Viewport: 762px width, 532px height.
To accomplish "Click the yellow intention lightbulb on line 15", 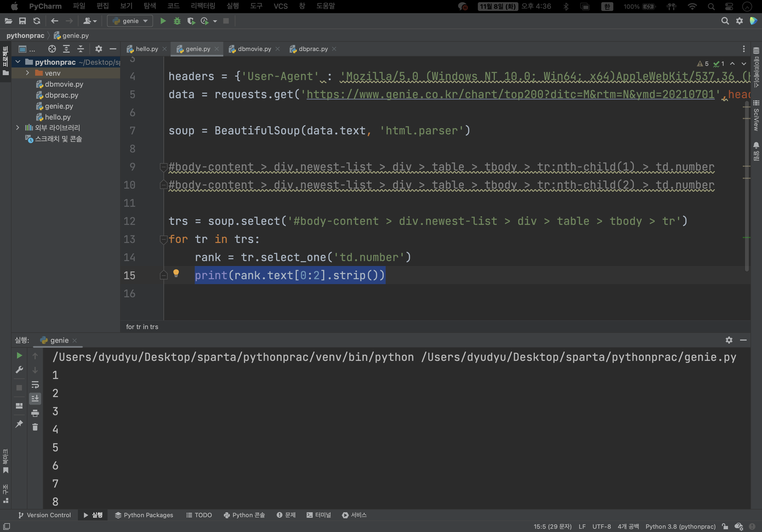I will (x=176, y=273).
